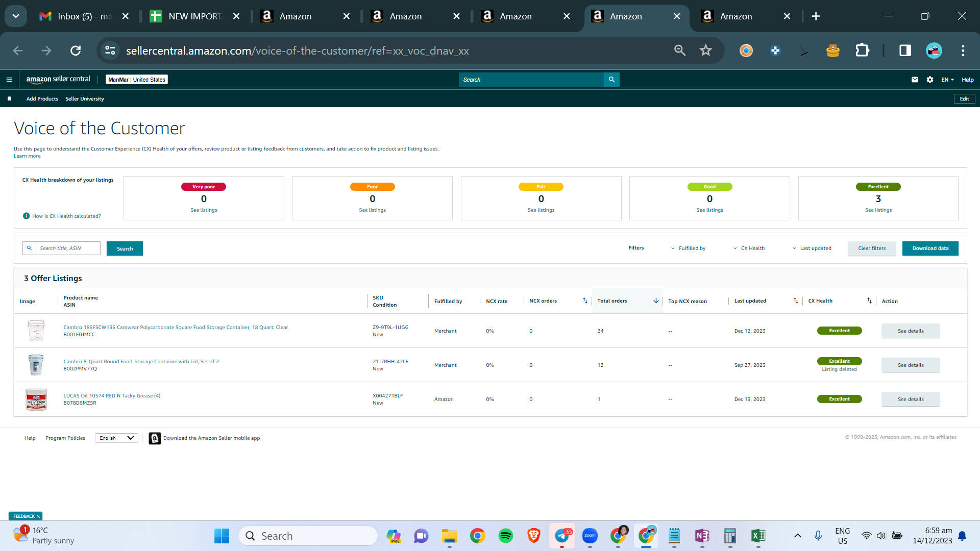Click the Amazon Seller Central logo
The height and width of the screenshot is (551, 980).
click(x=58, y=80)
